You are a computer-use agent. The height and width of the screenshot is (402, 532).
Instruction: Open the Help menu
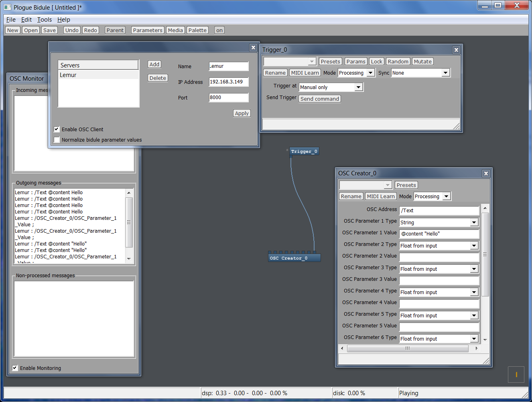pos(63,19)
